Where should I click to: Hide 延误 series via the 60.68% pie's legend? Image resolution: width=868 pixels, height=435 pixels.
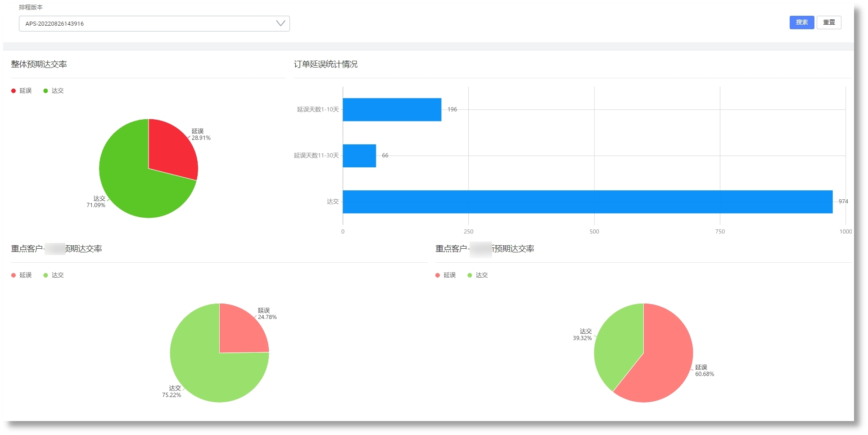(446, 275)
